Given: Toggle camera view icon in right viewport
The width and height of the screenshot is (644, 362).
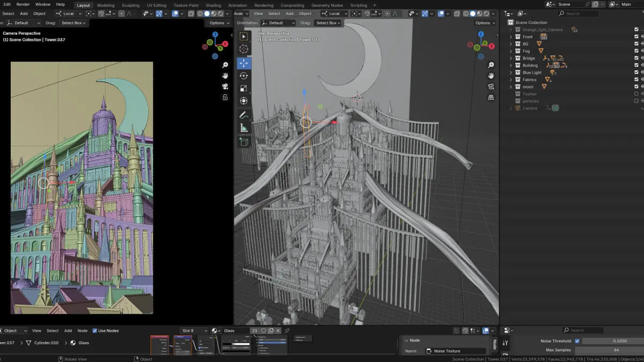Looking at the screenshot, I should [491, 86].
